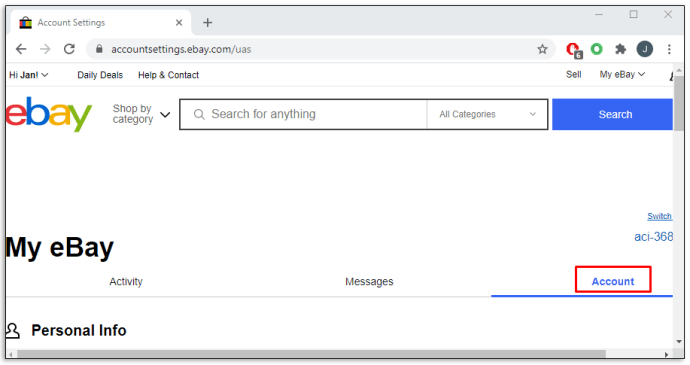Image resolution: width=690 pixels, height=365 pixels.
Task: Reload the page with refresh icon
Action: pos(69,49)
